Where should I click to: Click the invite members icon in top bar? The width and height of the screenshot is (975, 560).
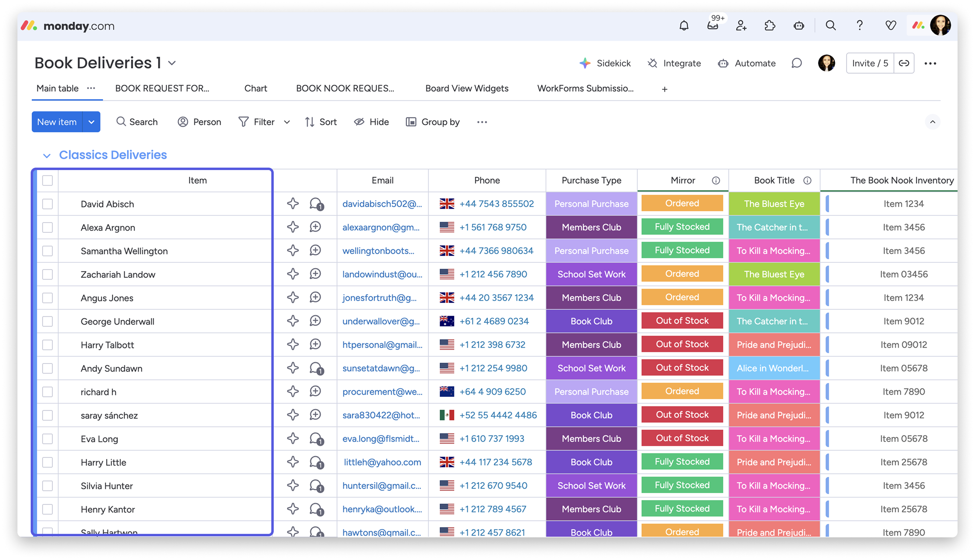pyautogui.click(x=741, y=26)
